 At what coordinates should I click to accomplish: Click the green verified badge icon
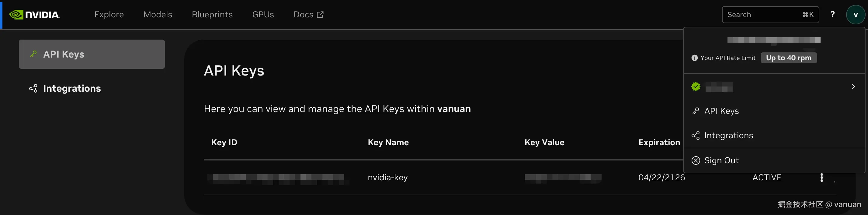696,87
